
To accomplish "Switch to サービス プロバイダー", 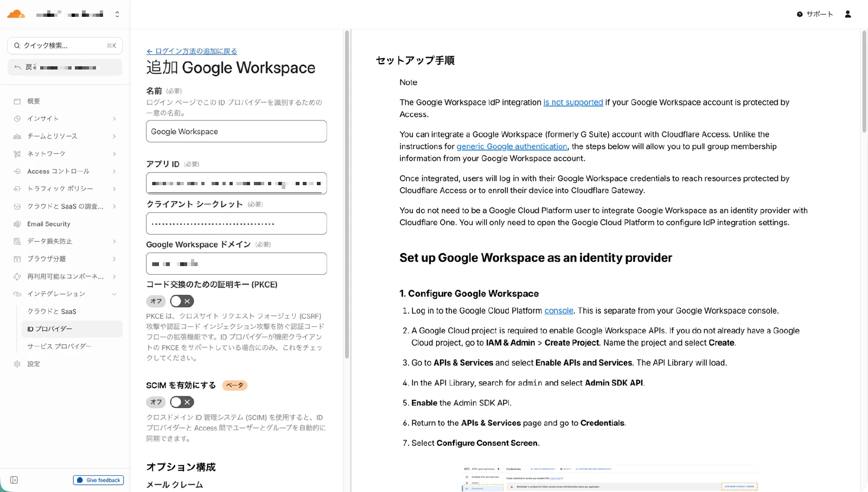I will 60,346.
